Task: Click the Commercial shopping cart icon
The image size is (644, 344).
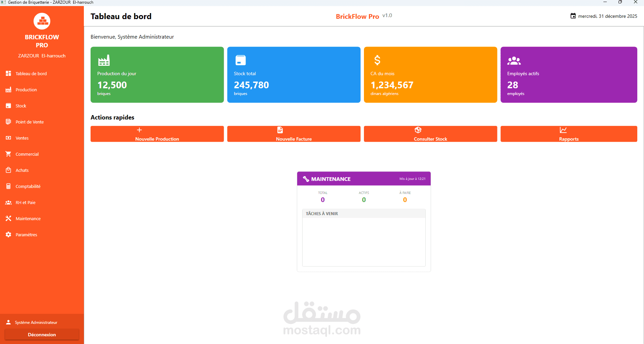Action: pyautogui.click(x=8, y=154)
